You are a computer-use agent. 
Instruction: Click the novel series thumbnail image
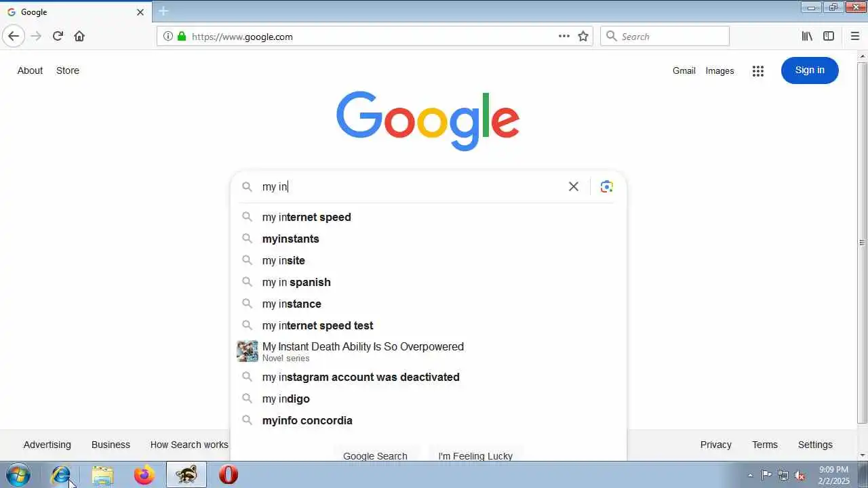(x=248, y=351)
